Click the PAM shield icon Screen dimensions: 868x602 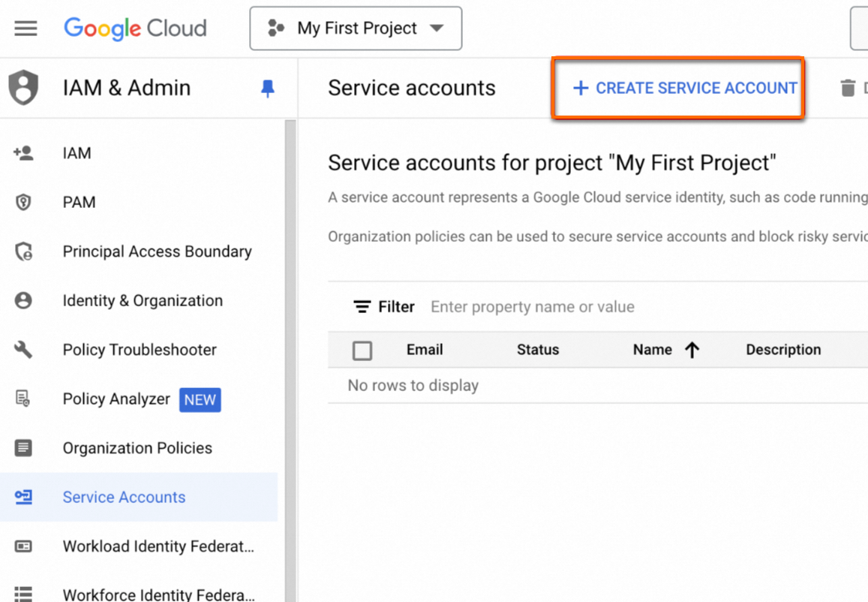click(23, 203)
